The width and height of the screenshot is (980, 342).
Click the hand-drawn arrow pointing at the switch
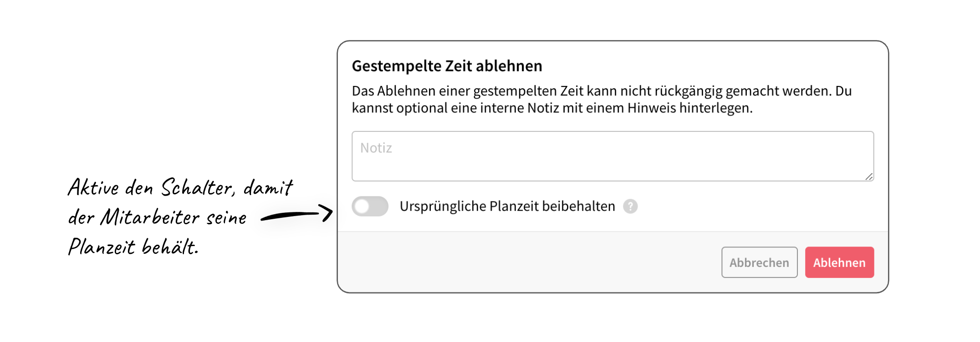pos(297,214)
